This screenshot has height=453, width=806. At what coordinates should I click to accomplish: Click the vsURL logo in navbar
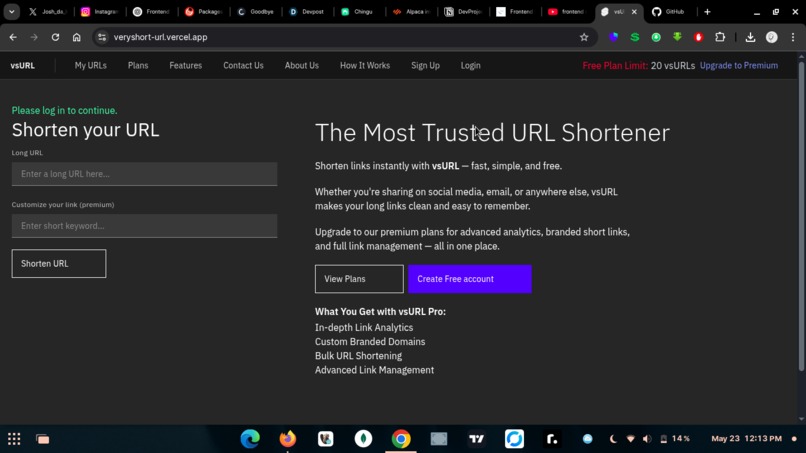coord(23,66)
